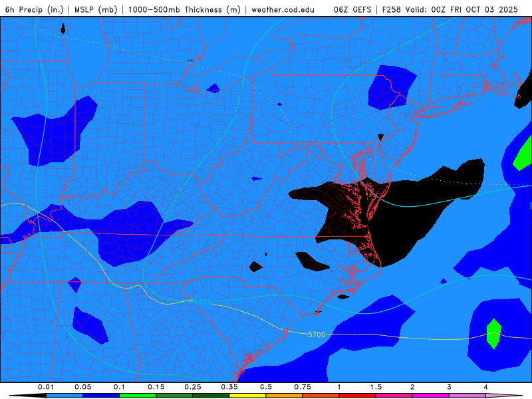The height and width of the screenshot is (399, 532).
Task: Click the light blue 0.01–0.05 legend swatch
Action: [x=65, y=396]
